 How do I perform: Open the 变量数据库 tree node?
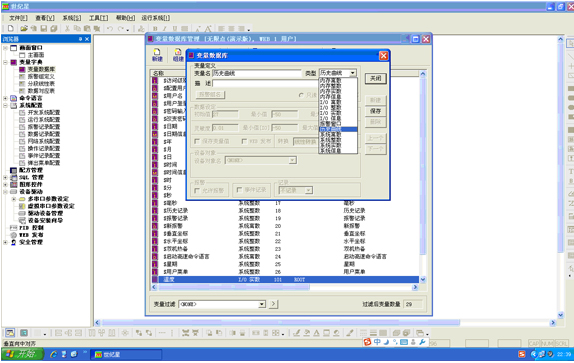click(x=41, y=69)
